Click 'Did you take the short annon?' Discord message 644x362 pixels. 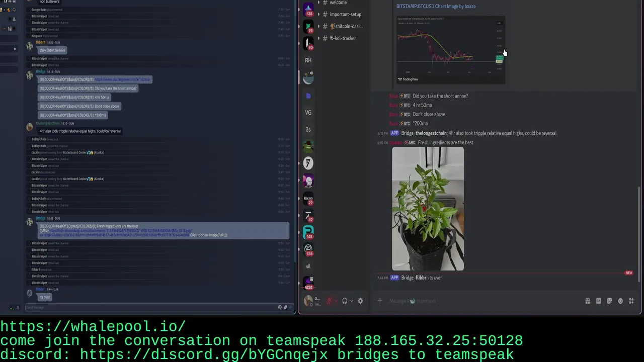tap(440, 96)
